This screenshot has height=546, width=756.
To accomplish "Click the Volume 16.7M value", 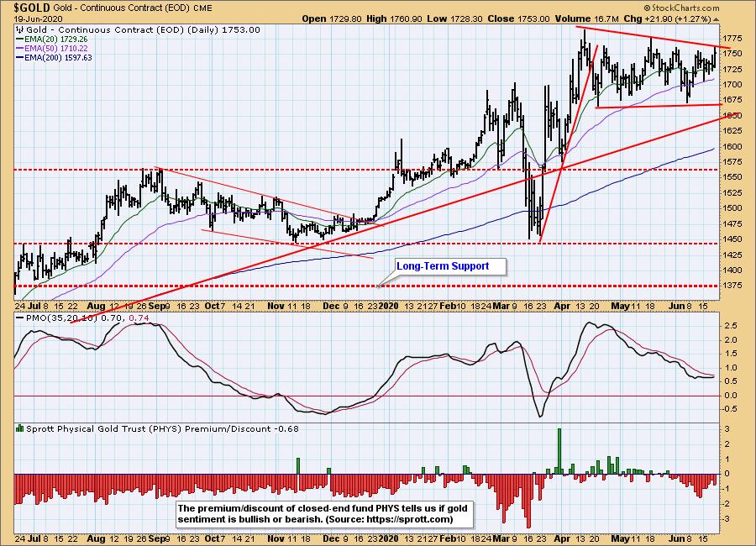I will 587,18.
